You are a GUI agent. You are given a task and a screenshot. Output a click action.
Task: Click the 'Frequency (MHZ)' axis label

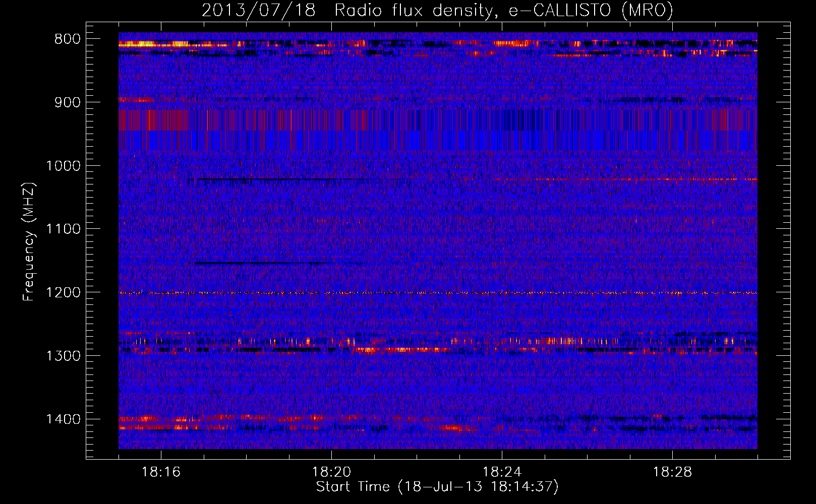coord(29,242)
